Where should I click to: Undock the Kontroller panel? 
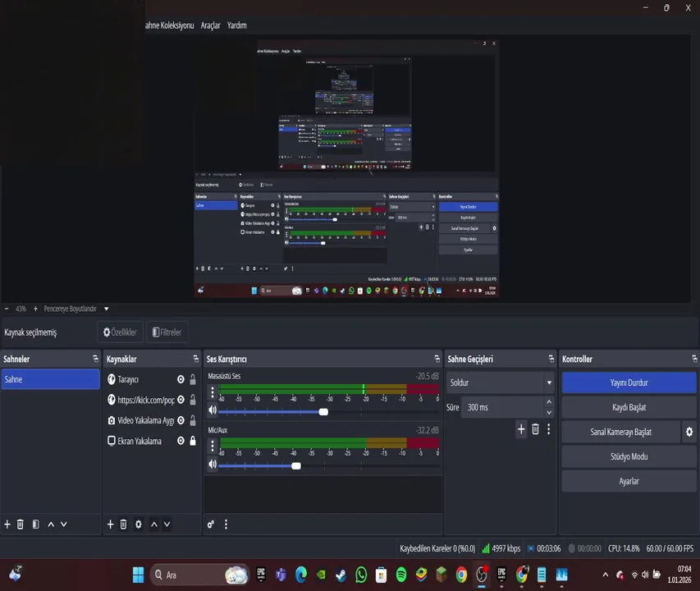pos(694,359)
